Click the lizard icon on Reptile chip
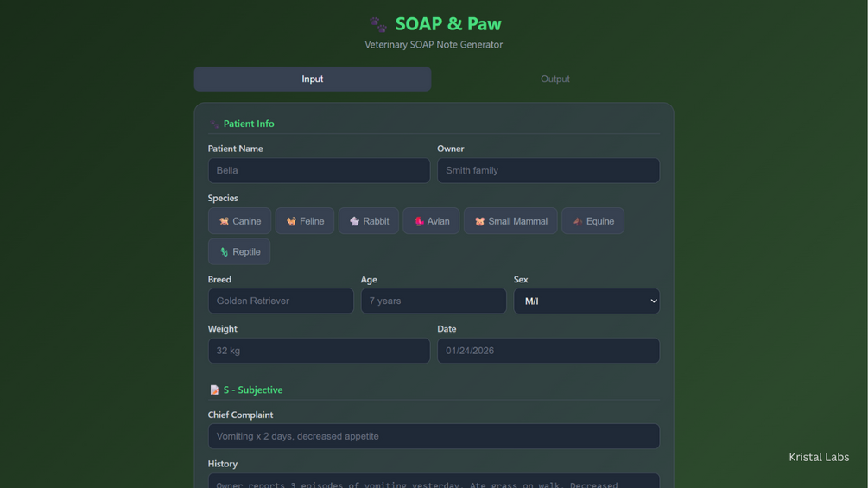 click(x=224, y=252)
